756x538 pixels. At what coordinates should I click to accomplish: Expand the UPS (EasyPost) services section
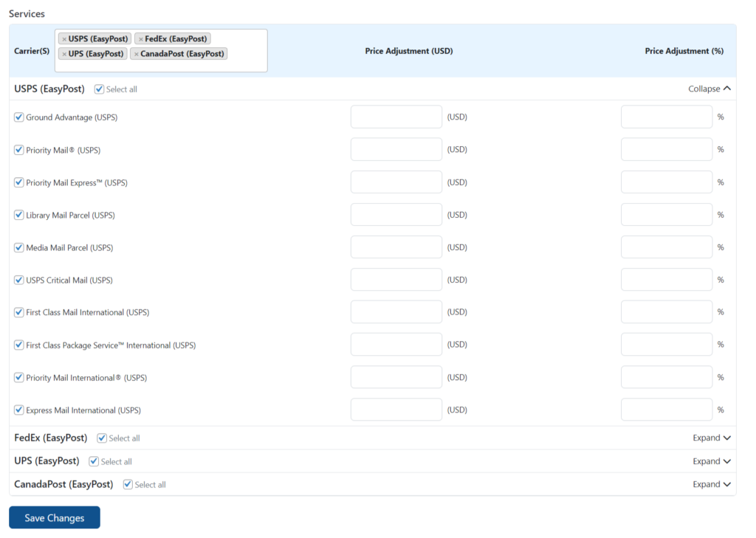(x=712, y=461)
